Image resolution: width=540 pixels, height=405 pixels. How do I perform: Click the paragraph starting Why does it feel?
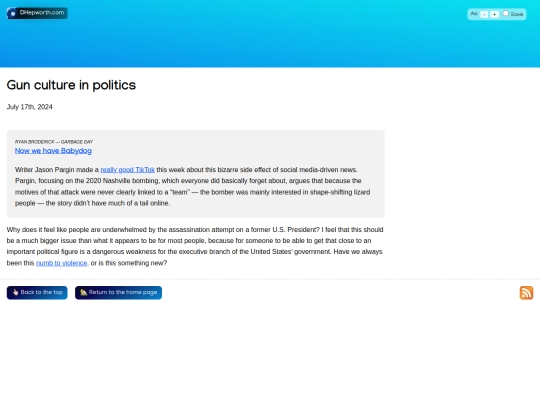195,246
